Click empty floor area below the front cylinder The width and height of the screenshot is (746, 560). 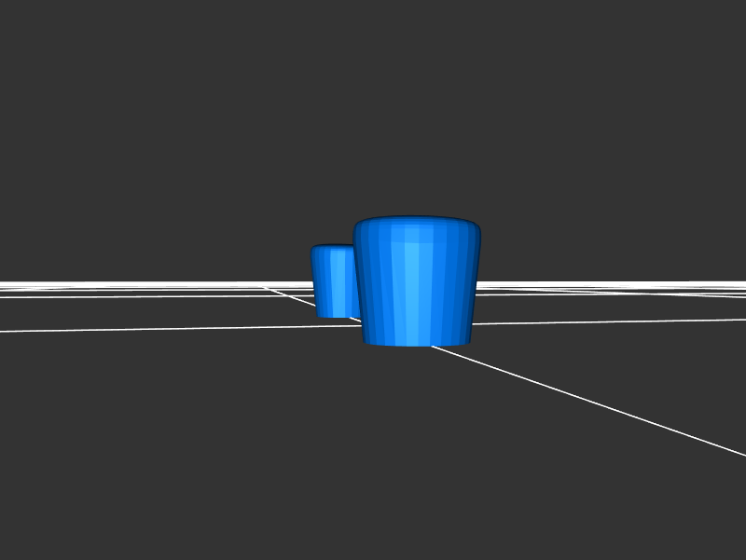[x=410, y=438]
